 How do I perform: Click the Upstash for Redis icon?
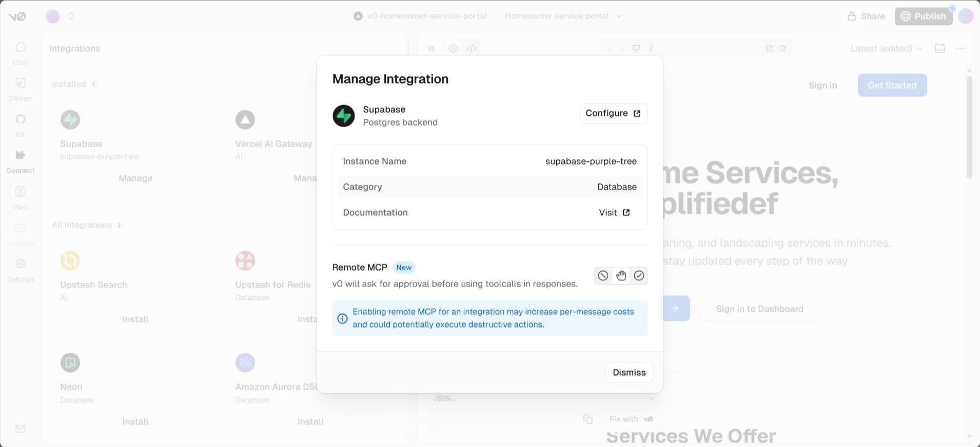[x=245, y=260]
